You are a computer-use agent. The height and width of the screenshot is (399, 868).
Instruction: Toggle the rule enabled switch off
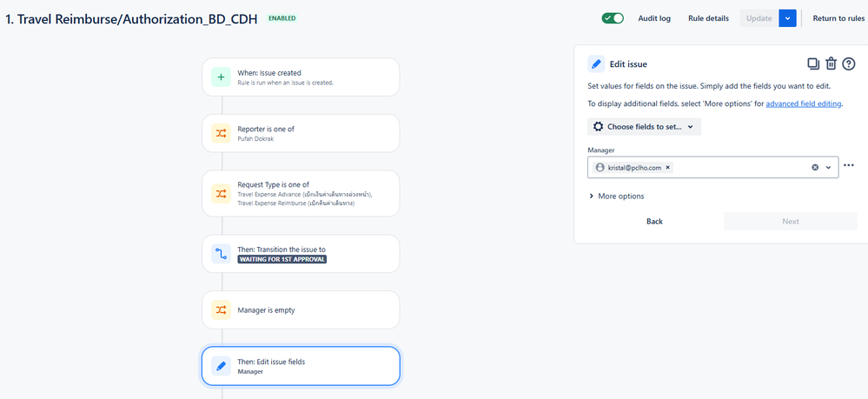(x=613, y=18)
